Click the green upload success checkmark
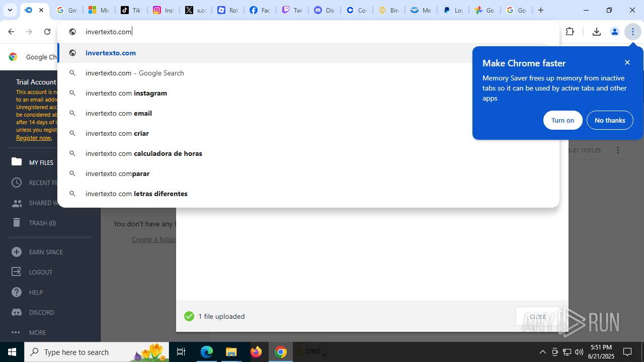Image resolution: width=644 pixels, height=362 pixels. [x=189, y=316]
